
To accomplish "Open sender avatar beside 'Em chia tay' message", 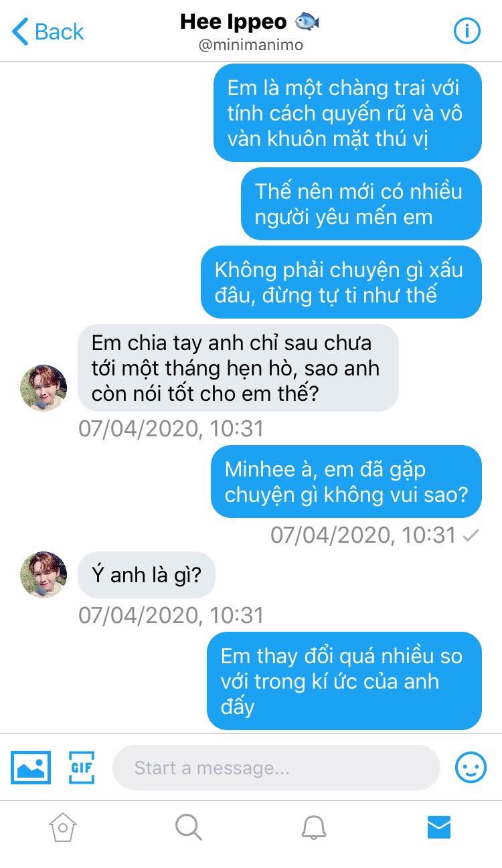I will point(44,388).
